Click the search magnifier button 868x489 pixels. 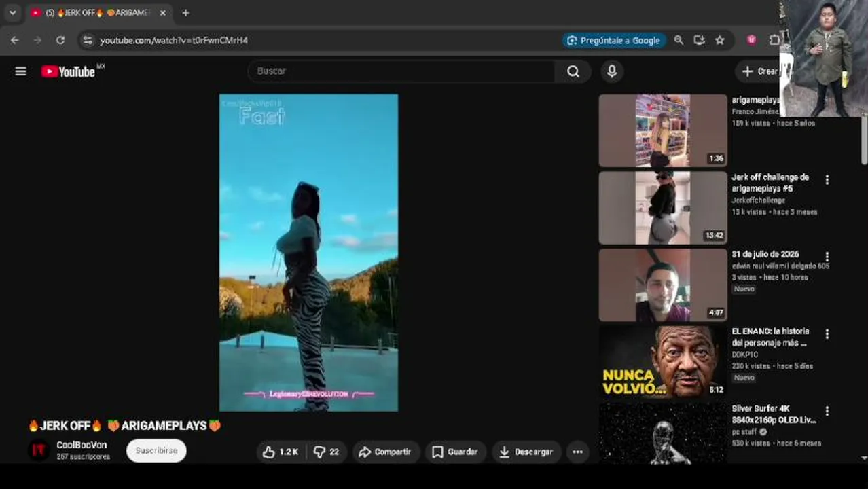[573, 71]
